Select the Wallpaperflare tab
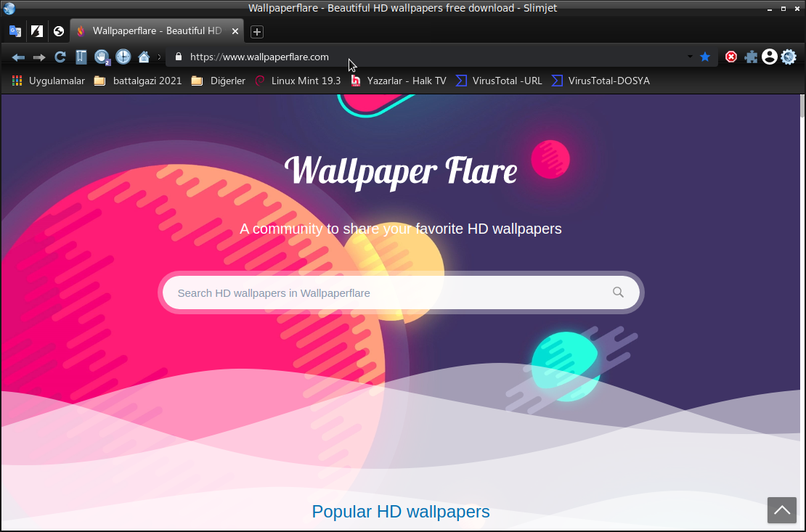 [156, 30]
